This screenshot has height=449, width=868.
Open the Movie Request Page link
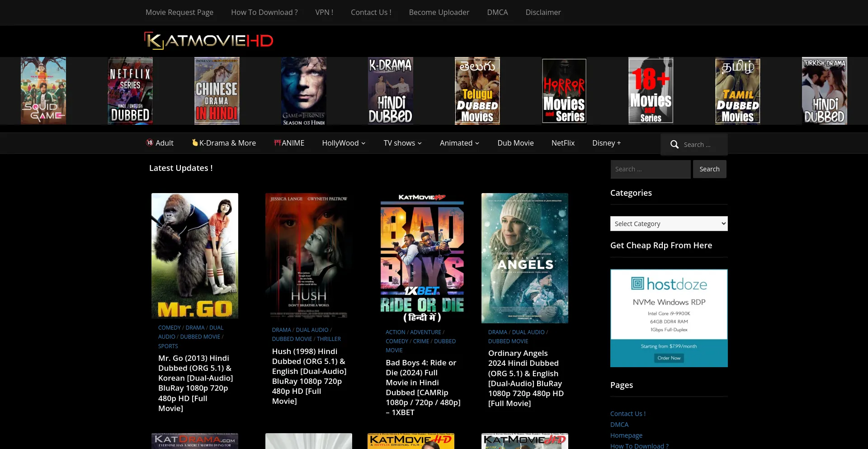(x=179, y=12)
